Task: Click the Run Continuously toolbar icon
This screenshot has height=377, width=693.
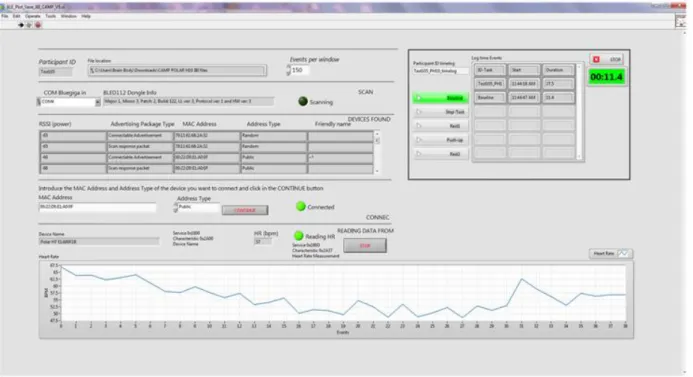Action: point(29,25)
